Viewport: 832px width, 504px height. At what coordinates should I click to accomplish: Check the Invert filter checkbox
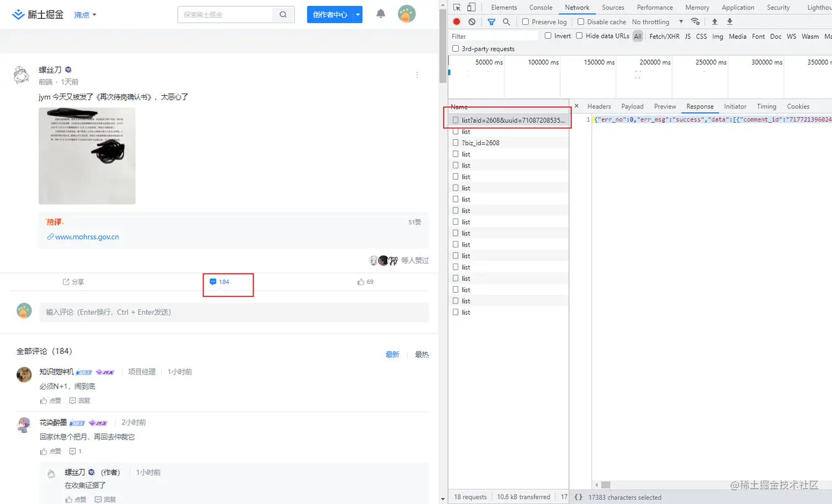click(x=548, y=36)
